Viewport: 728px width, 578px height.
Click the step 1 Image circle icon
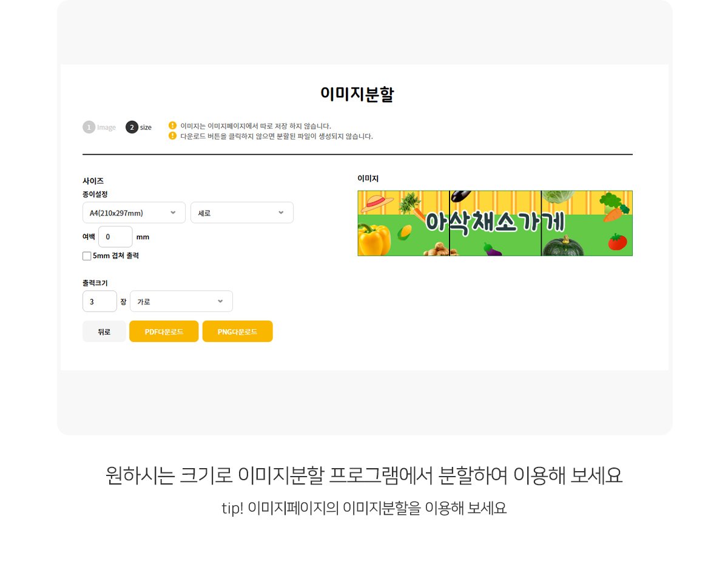[x=89, y=127]
